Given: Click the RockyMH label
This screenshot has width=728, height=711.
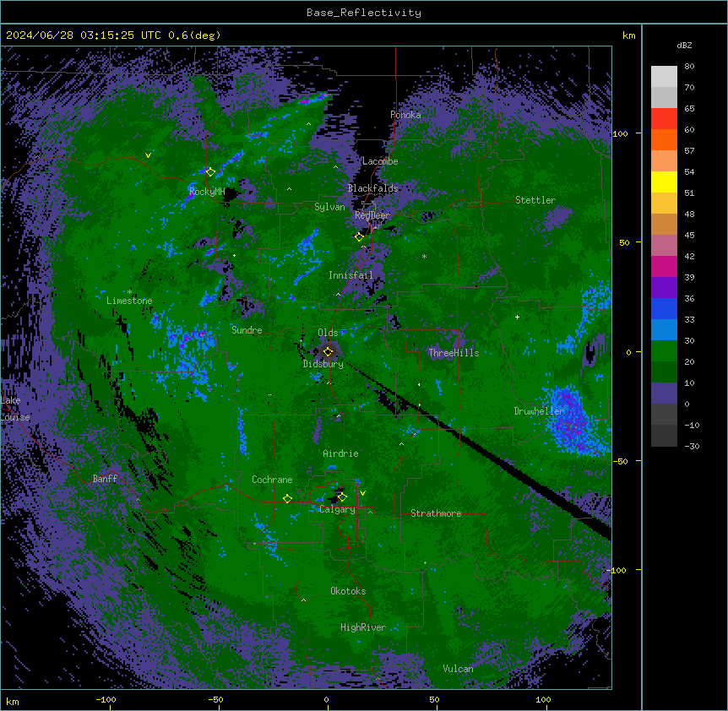Looking at the screenshot, I should [207, 192].
